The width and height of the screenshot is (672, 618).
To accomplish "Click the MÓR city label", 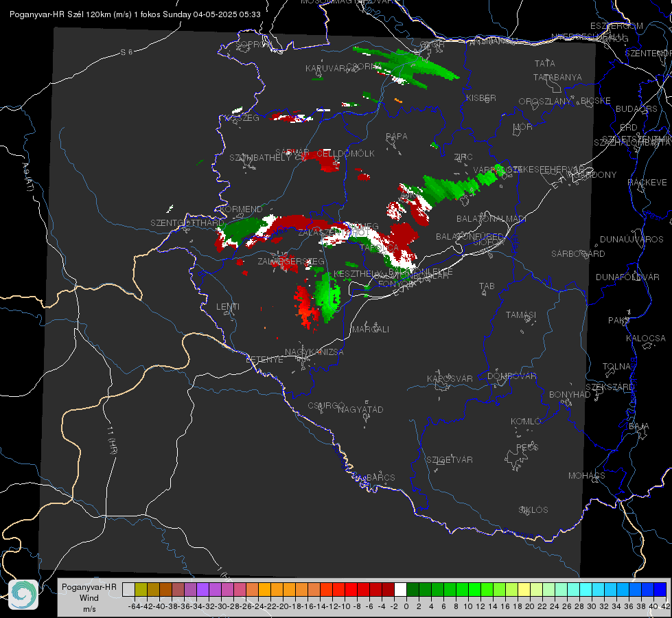I will click(523, 126).
